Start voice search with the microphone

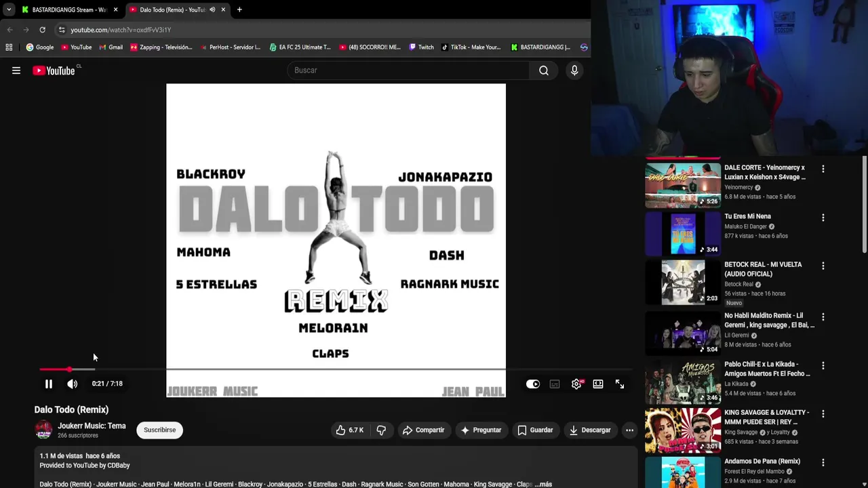coord(574,70)
